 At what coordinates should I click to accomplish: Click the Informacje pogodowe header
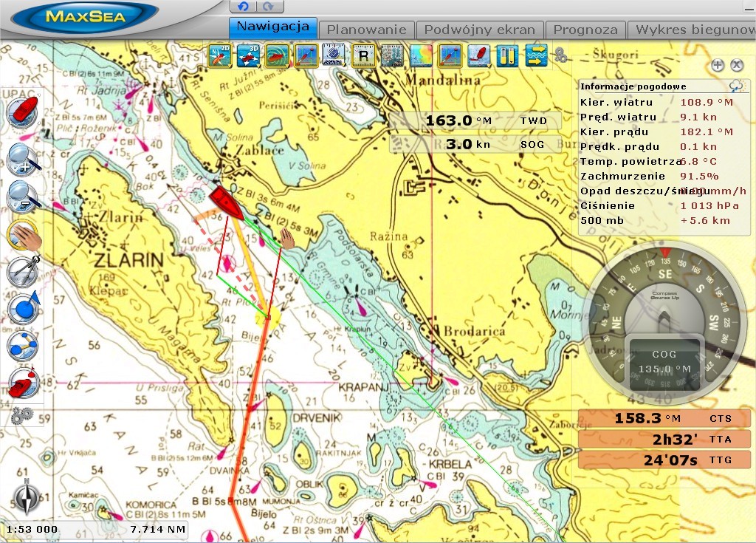(633, 86)
